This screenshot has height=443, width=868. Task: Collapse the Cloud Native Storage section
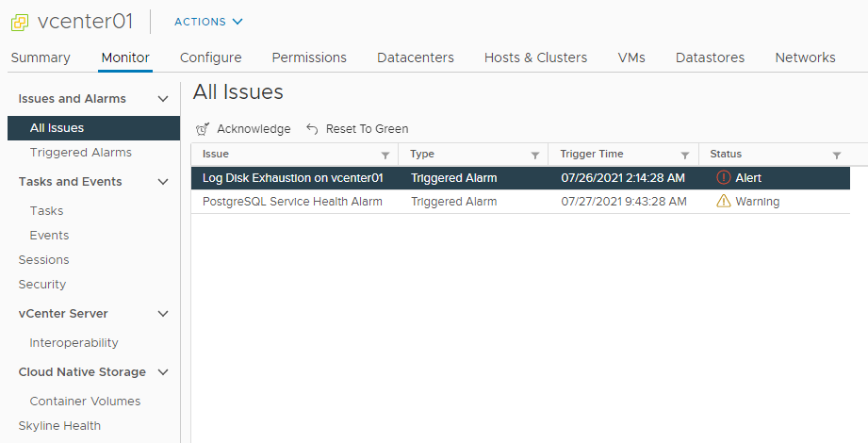click(163, 372)
